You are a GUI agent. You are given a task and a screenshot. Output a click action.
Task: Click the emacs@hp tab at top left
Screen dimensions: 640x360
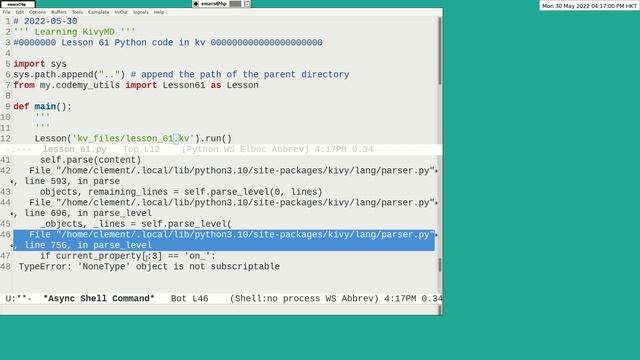pyautogui.click(x=18, y=4)
